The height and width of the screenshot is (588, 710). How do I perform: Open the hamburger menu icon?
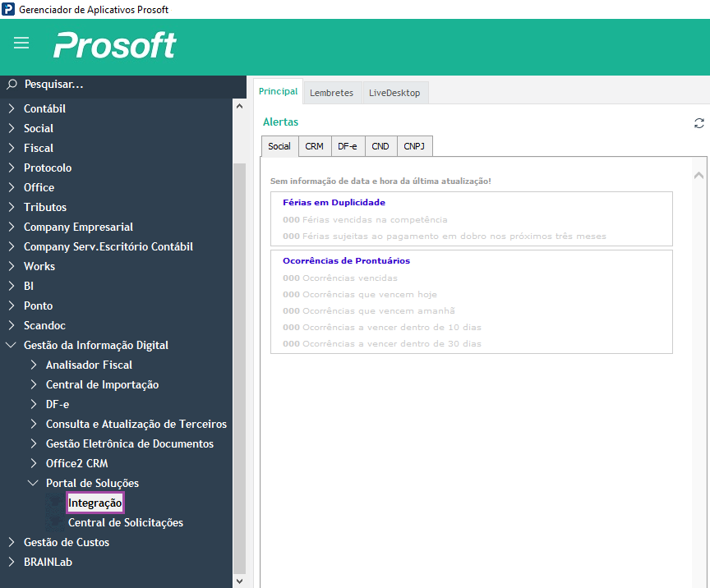coord(21,43)
